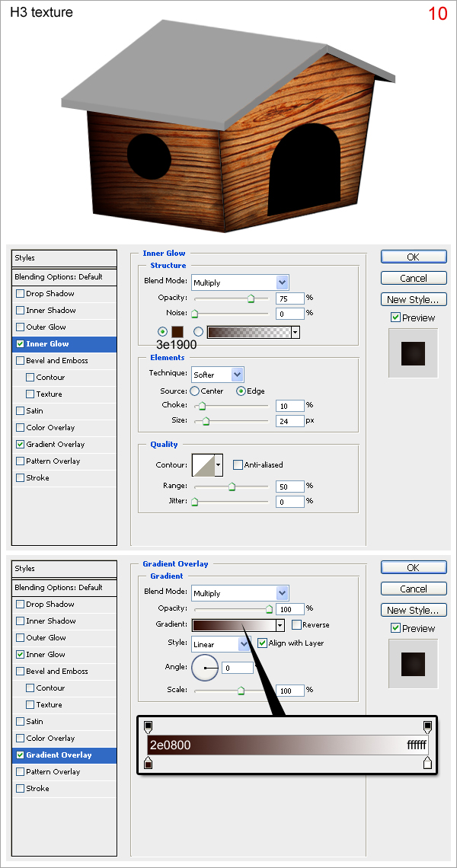Viewport: 457px width, 868px height.
Task: Click Cancel in Inner Glow dialog
Action: point(414,278)
